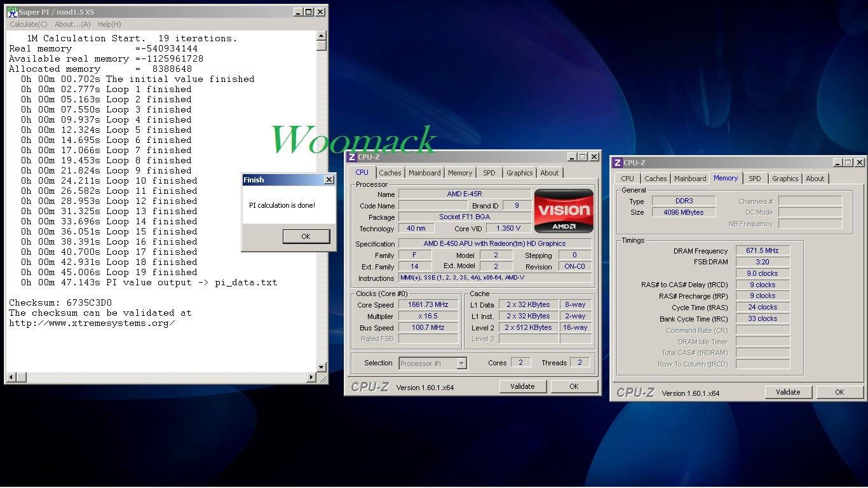Click Validate in the CPU-Z CPU window
This screenshot has height=488, width=868.
[x=522, y=386]
